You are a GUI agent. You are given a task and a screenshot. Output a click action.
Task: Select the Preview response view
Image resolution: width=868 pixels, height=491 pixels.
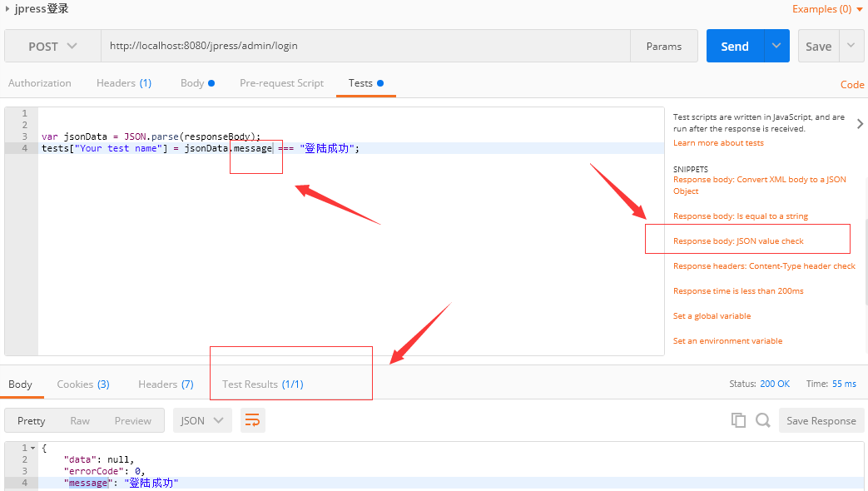coord(133,421)
